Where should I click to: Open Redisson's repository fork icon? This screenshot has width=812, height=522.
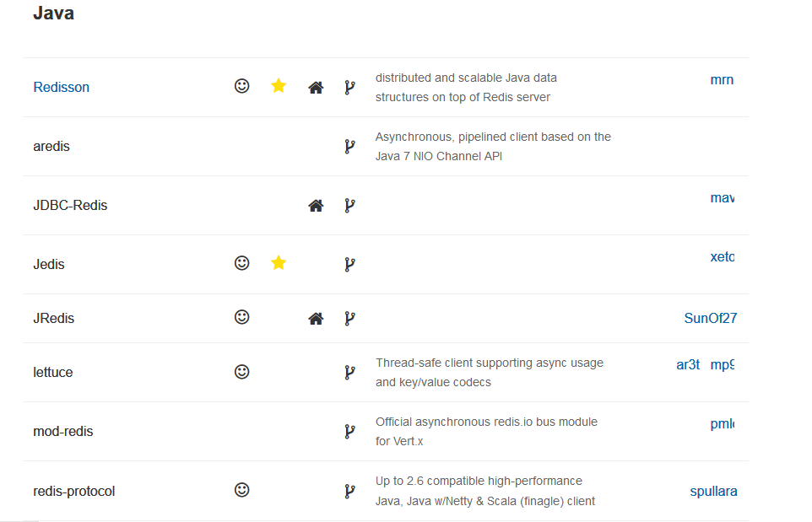[x=349, y=87]
